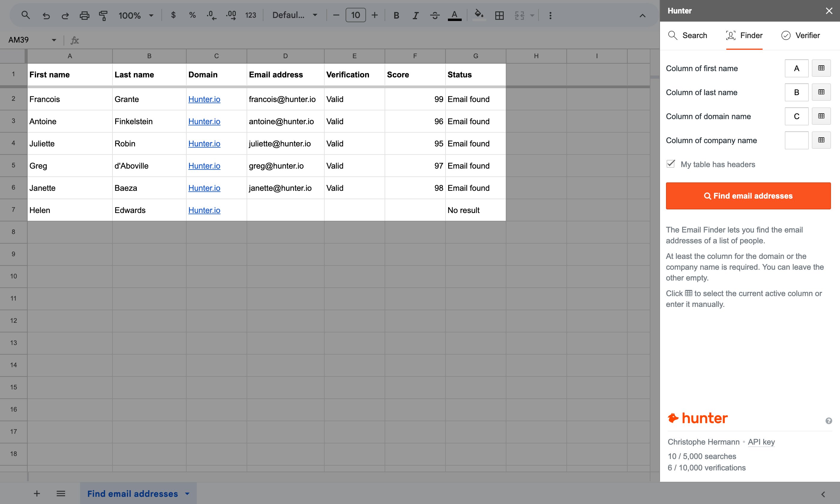
Task: Open Hunter.io link in Antoine row
Action: tap(204, 121)
